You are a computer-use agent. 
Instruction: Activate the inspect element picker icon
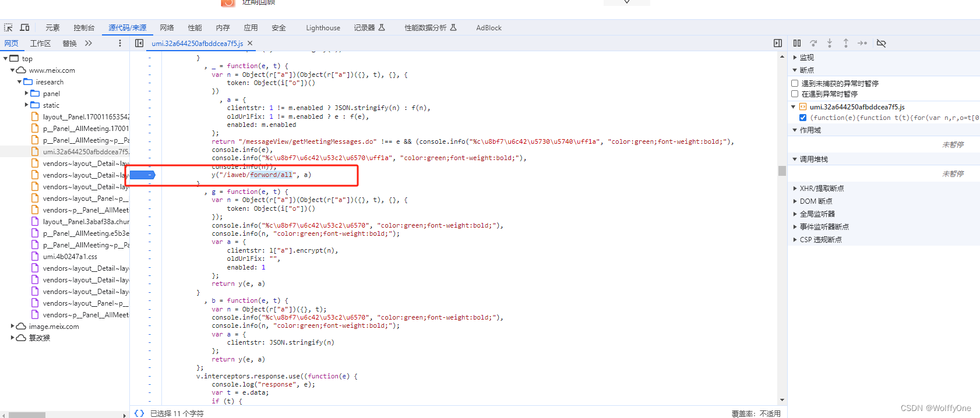(8, 27)
